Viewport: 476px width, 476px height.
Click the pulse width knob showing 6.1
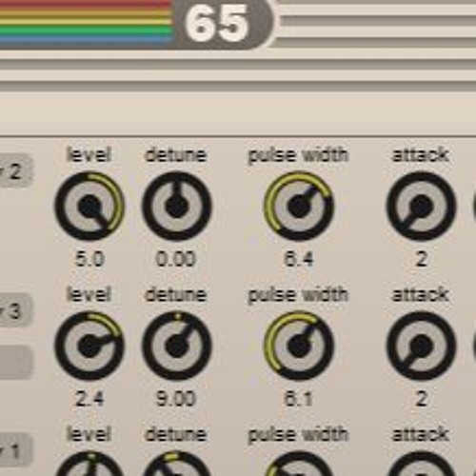299,346
